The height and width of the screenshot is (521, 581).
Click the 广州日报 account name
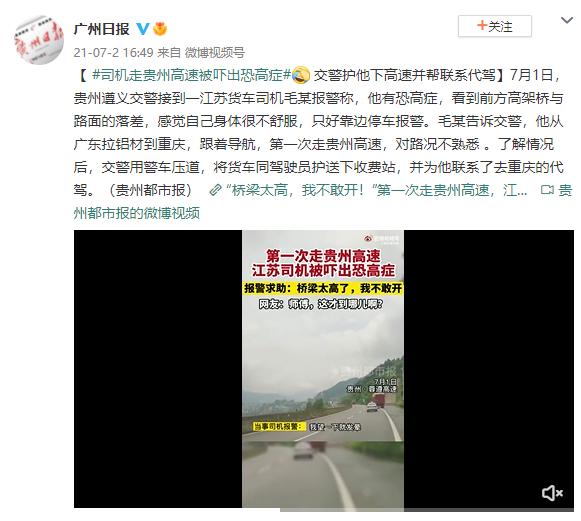102,29
